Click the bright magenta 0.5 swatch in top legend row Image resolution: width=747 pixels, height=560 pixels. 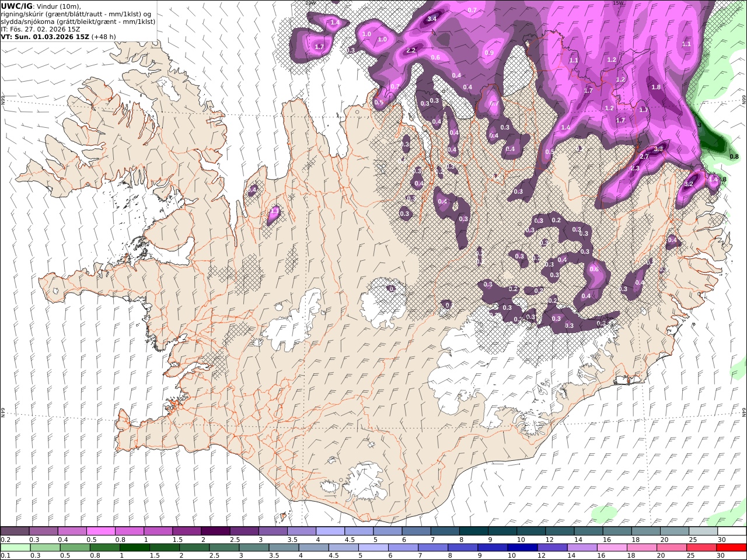click(x=100, y=531)
